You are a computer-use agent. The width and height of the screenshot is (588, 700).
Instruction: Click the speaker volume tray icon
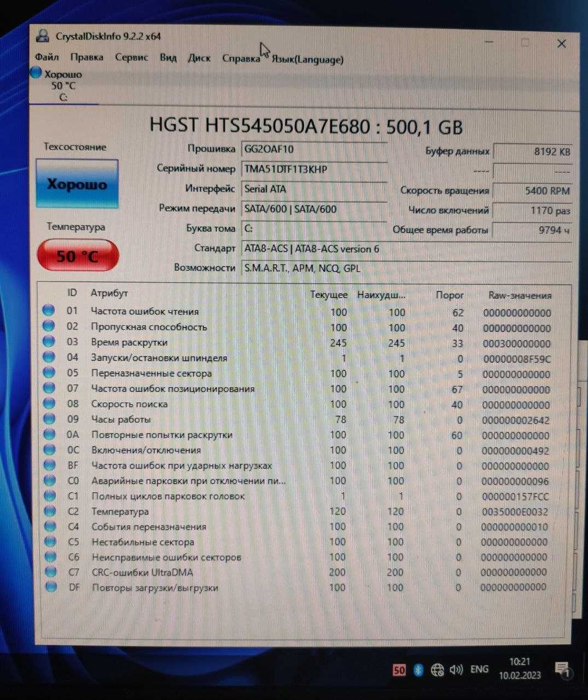pyautogui.click(x=456, y=669)
